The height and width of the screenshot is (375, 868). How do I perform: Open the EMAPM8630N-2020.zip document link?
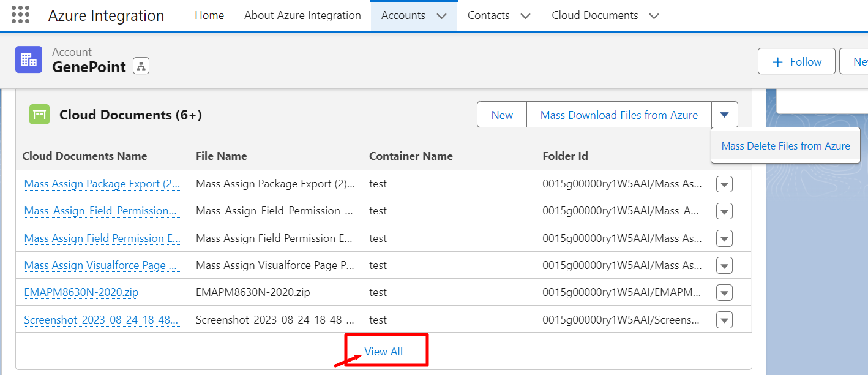[81, 292]
